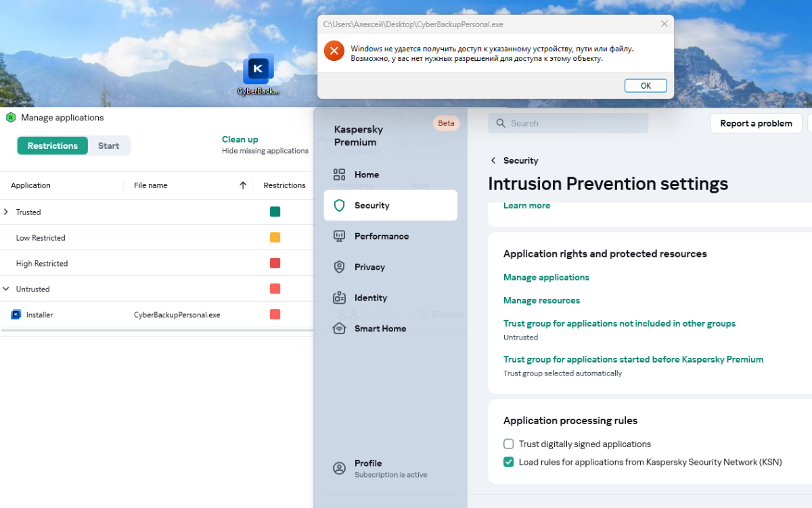Select the Low Restricted group row
812x508 pixels.
coord(157,237)
